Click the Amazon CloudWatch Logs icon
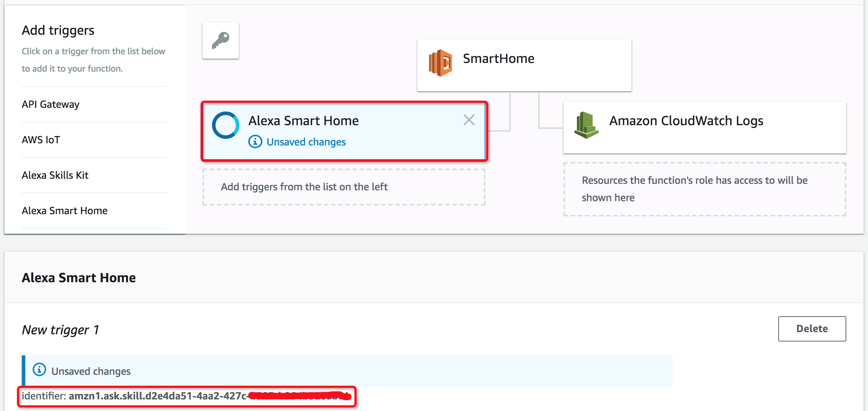The width and height of the screenshot is (868, 411). click(x=586, y=125)
